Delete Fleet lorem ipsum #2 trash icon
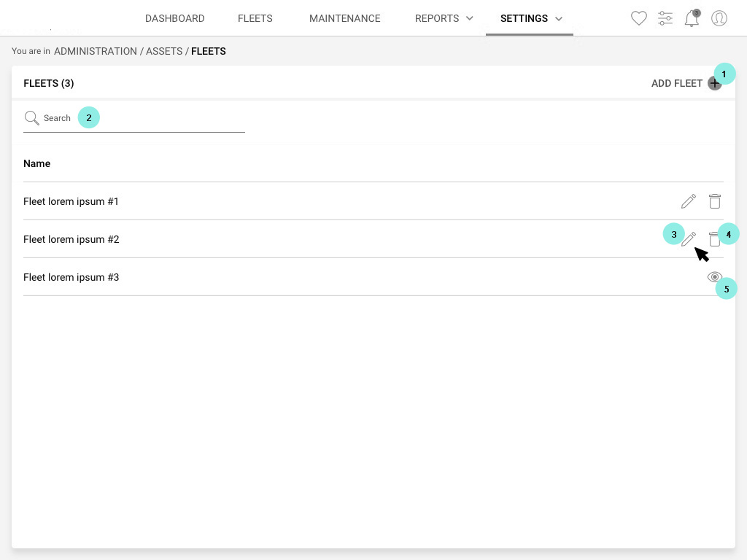The height and width of the screenshot is (560, 747). (715, 239)
